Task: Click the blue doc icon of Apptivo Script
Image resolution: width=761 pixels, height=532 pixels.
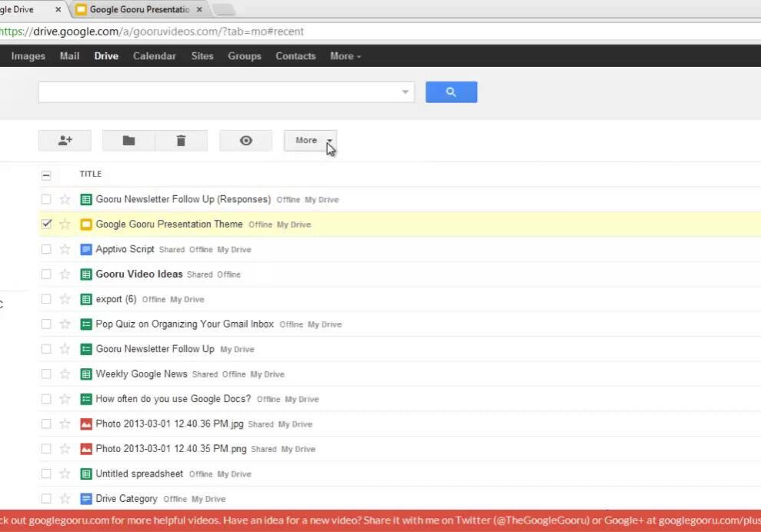Action: 86,249
